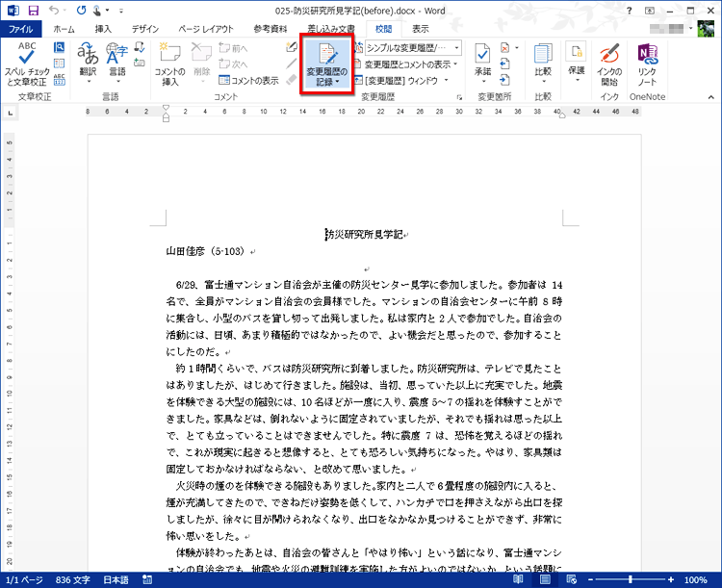Click the title text 防災研究所見学記 in document
The image size is (722, 588).
pyautogui.click(x=365, y=235)
